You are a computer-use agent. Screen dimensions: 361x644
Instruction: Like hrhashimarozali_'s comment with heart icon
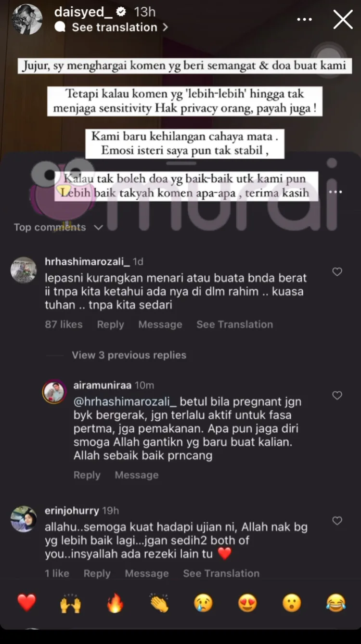pos(337,272)
